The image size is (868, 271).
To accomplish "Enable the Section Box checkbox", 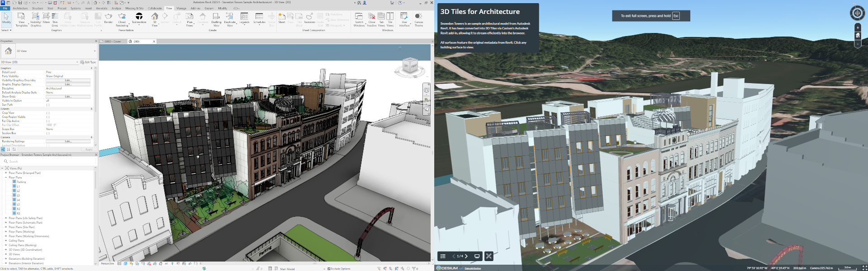I will (x=47, y=133).
